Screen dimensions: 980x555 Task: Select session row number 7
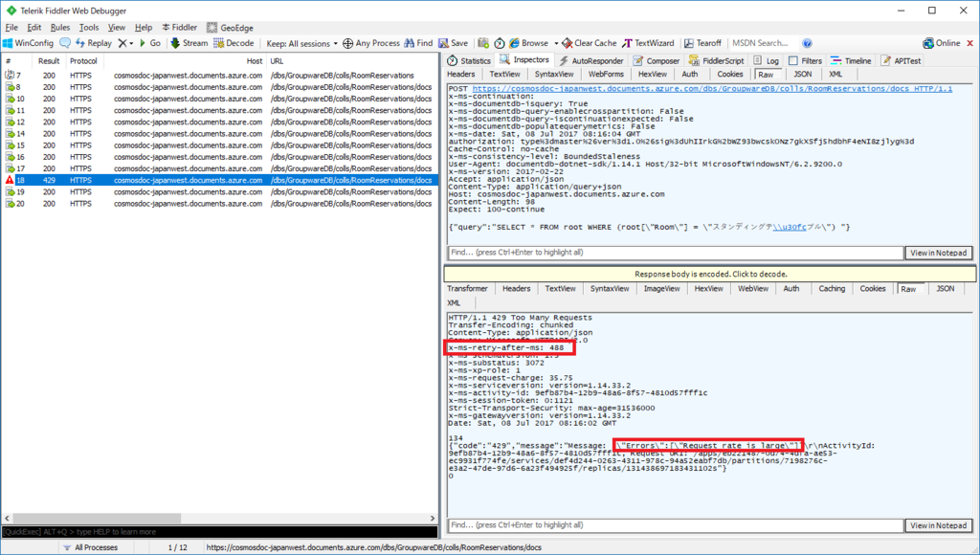[x=219, y=75]
